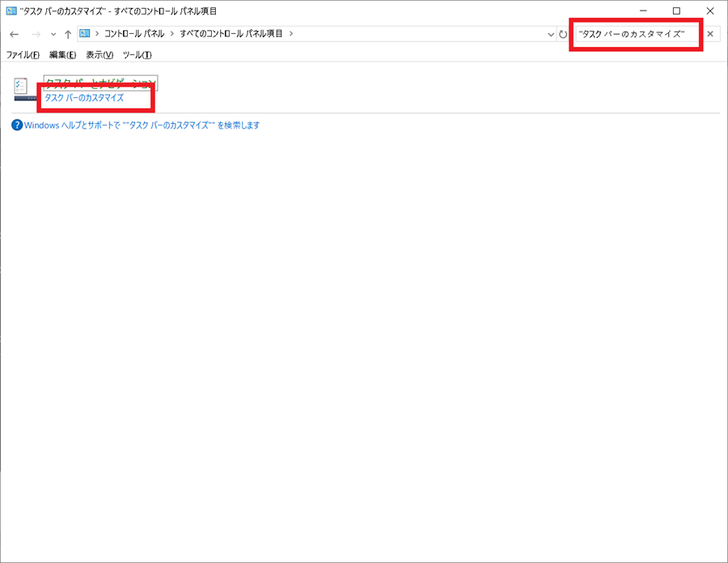The height and width of the screenshot is (563, 728).
Task: Open the タスク バーのカスタマイズ link
Action: pyautogui.click(x=84, y=98)
